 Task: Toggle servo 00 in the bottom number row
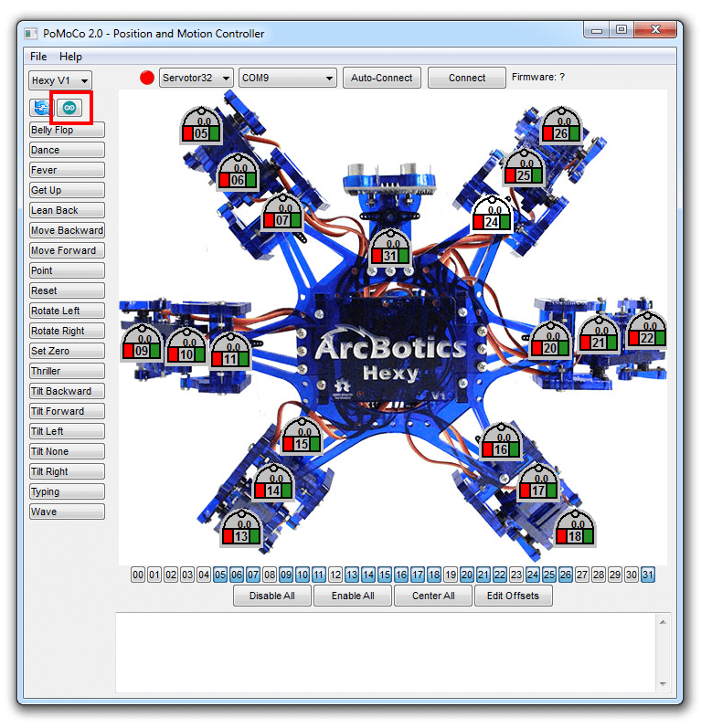coord(138,575)
